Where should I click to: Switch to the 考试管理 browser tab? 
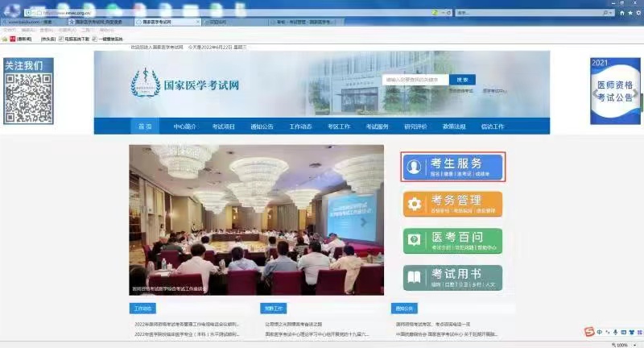coord(306,22)
